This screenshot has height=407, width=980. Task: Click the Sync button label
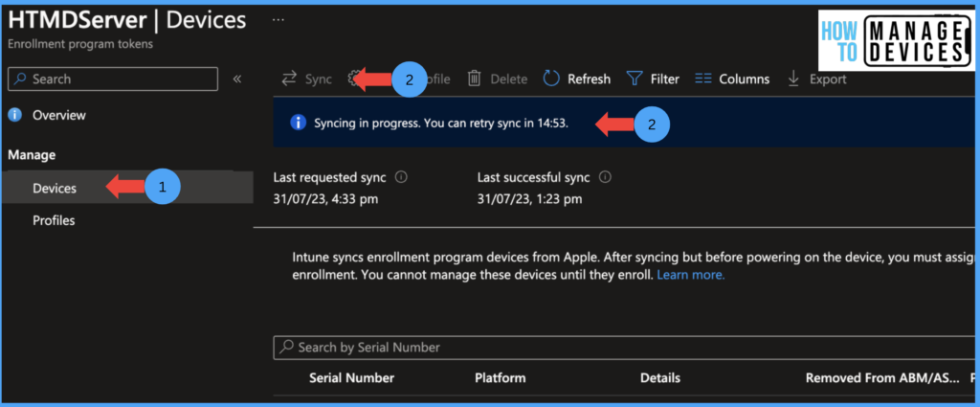click(319, 79)
